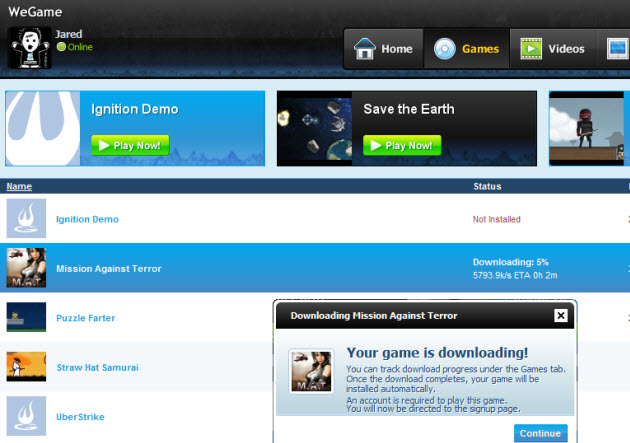Select the Mission Against Terror row name
This screenshot has width=630, height=443.
[x=109, y=269]
